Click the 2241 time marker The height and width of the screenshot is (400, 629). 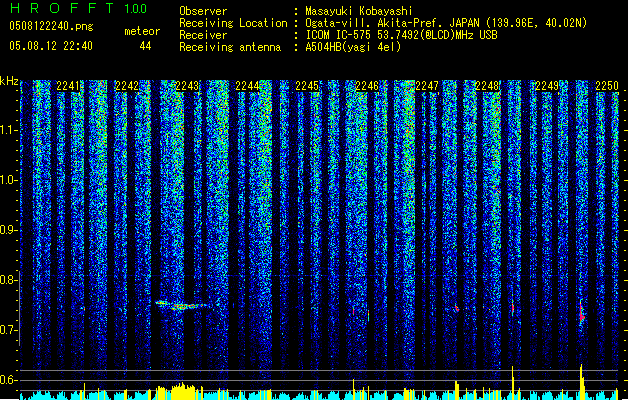(x=68, y=86)
